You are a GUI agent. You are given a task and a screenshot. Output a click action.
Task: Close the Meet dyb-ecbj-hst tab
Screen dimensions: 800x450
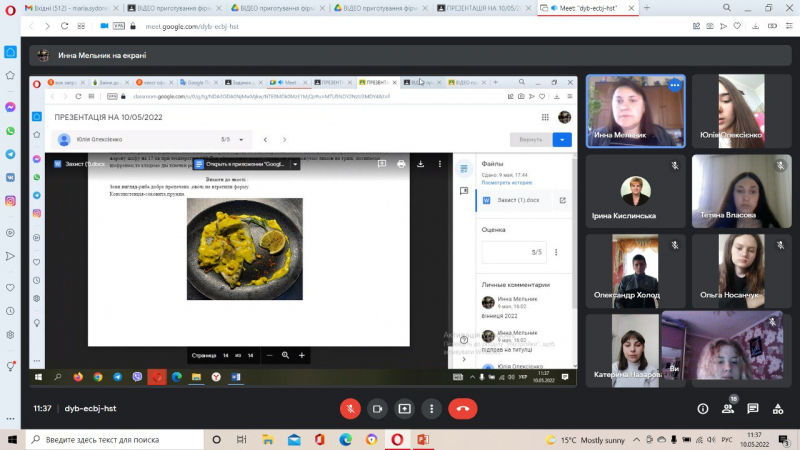[631, 8]
